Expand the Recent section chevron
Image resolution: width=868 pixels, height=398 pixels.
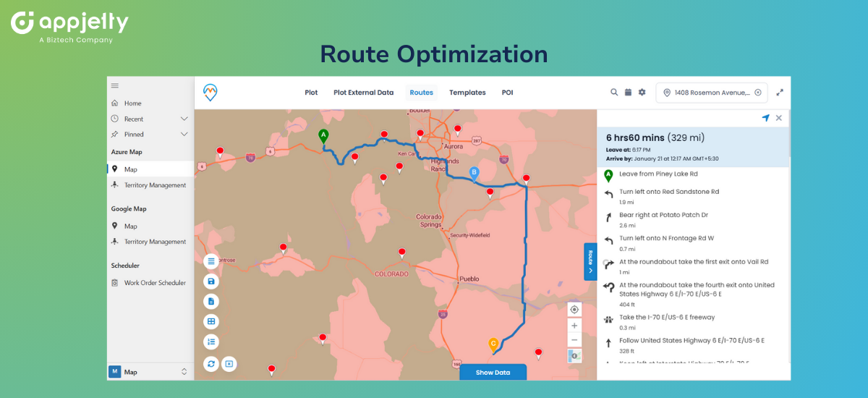click(x=184, y=119)
